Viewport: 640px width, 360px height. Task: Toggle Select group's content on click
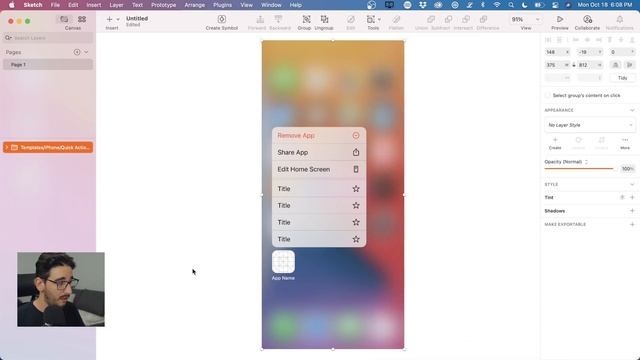click(547, 96)
